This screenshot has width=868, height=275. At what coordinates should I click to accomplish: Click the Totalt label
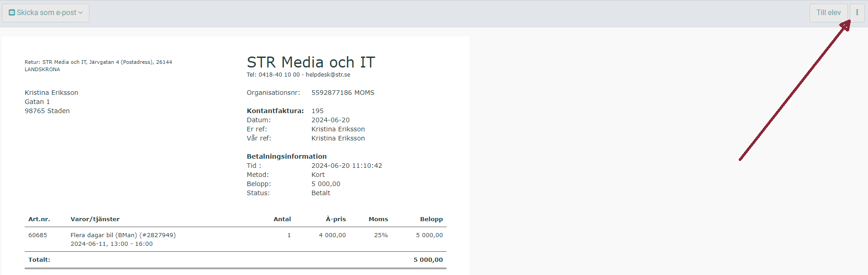(x=39, y=260)
